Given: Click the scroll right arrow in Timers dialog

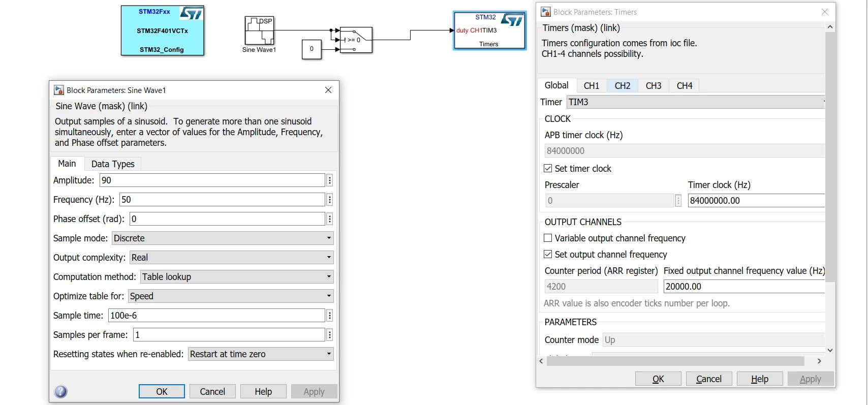Looking at the screenshot, I should click(819, 361).
